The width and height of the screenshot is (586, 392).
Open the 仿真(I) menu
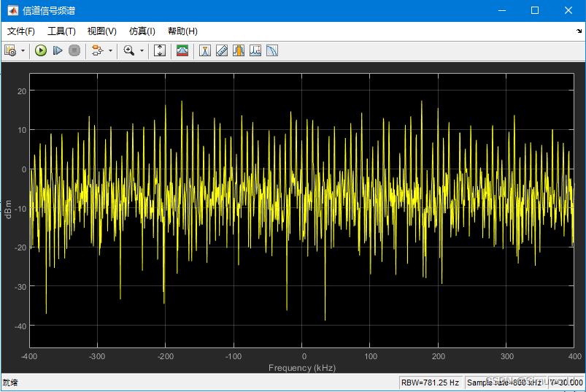coord(142,31)
